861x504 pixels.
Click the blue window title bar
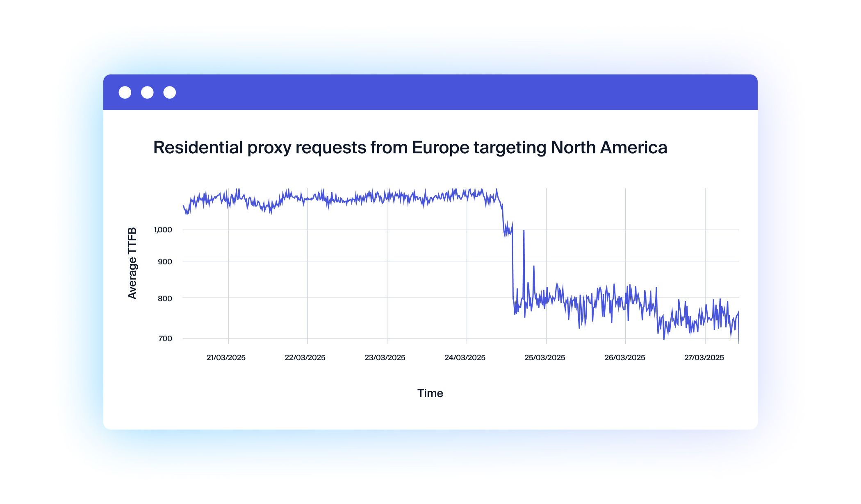(x=451, y=93)
